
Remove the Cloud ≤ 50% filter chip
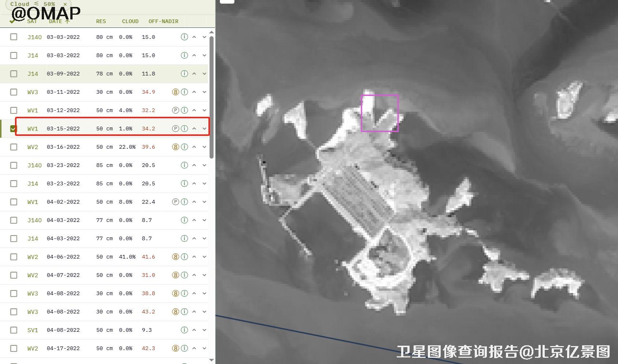(x=65, y=4)
